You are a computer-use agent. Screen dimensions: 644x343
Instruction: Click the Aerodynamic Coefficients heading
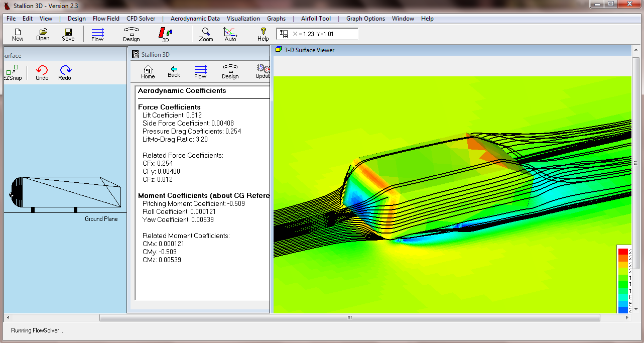coord(182,91)
